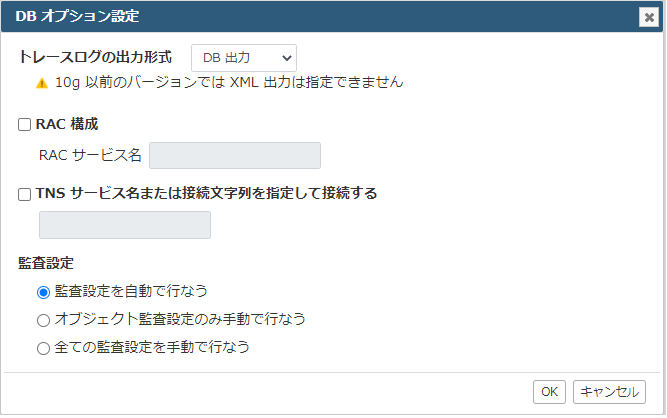Close the DB オプション設定 dialog with X
This screenshot has width=667, height=418.
(x=649, y=17)
